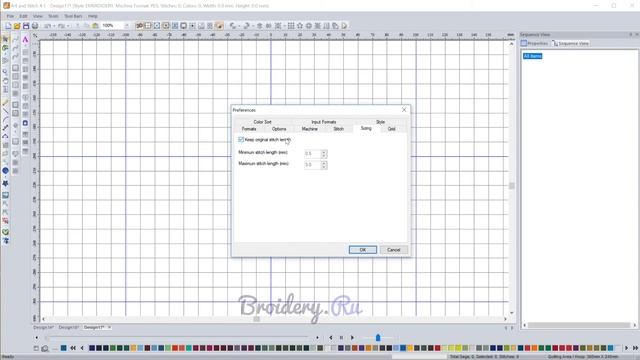Screen dimensions: 640x360
Task: Select the Sequence View tab in right panel
Action: point(571,43)
